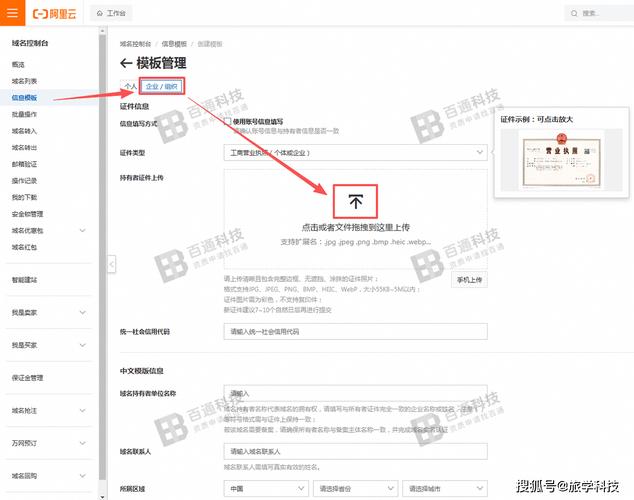The width and height of the screenshot is (634, 500).
Task: Focus the 统一社会信用代码 input field
Action: 355,331
